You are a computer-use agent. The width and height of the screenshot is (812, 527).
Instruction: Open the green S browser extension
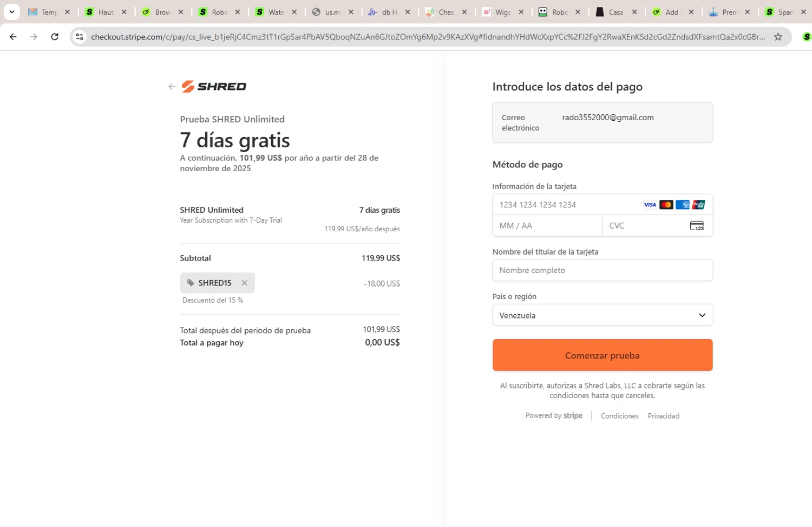pyautogui.click(x=806, y=37)
